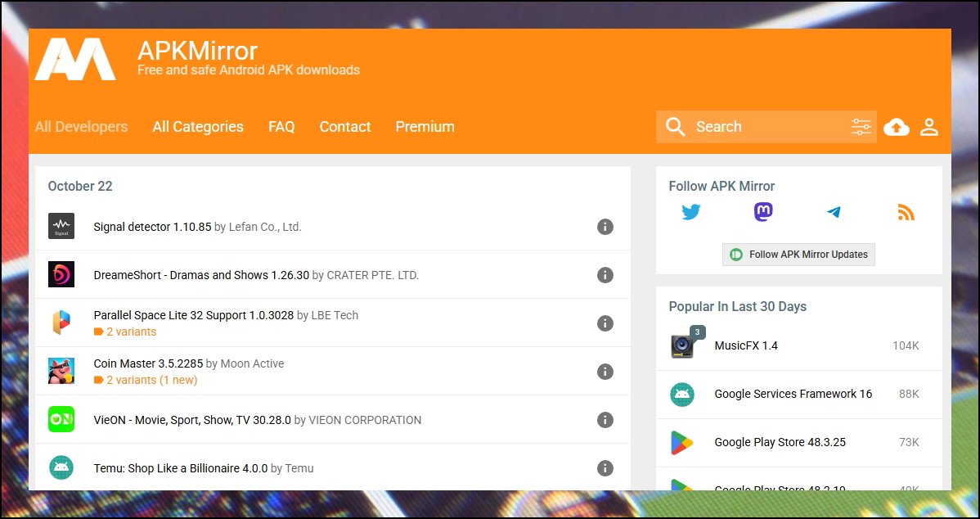This screenshot has width=980, height=519.
Task: Open the RSS feed icon
Action: pos(906,213)
